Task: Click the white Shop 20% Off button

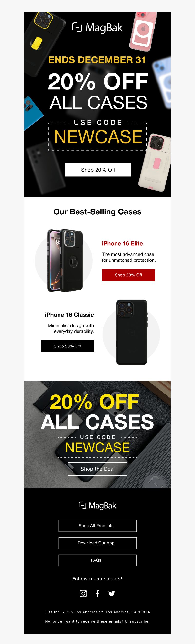Action: (98, 170)
